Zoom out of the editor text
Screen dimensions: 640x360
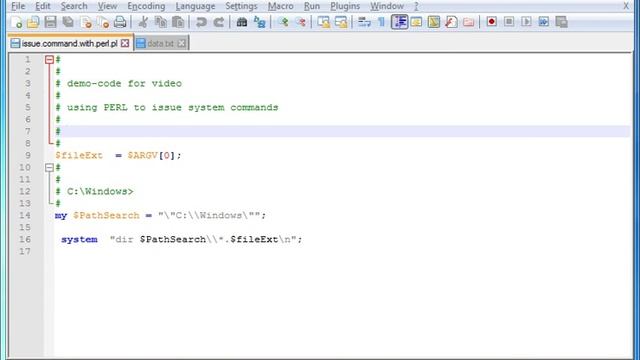[301, 22]
